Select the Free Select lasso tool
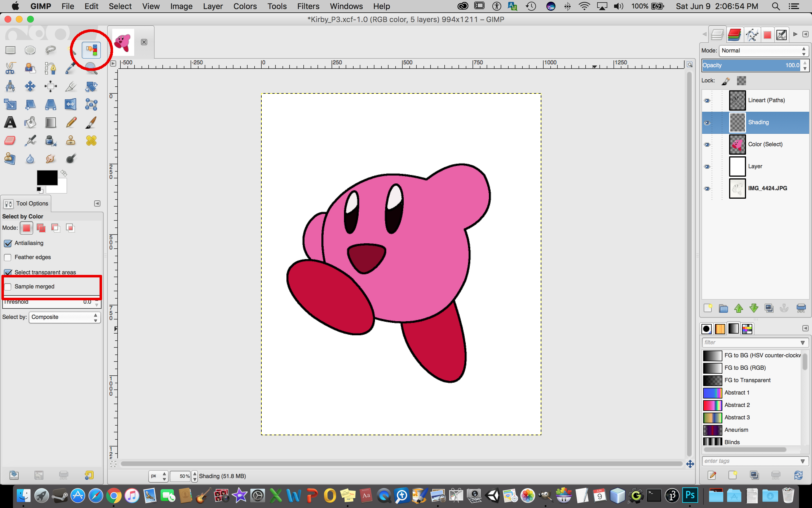 [50, 50]
